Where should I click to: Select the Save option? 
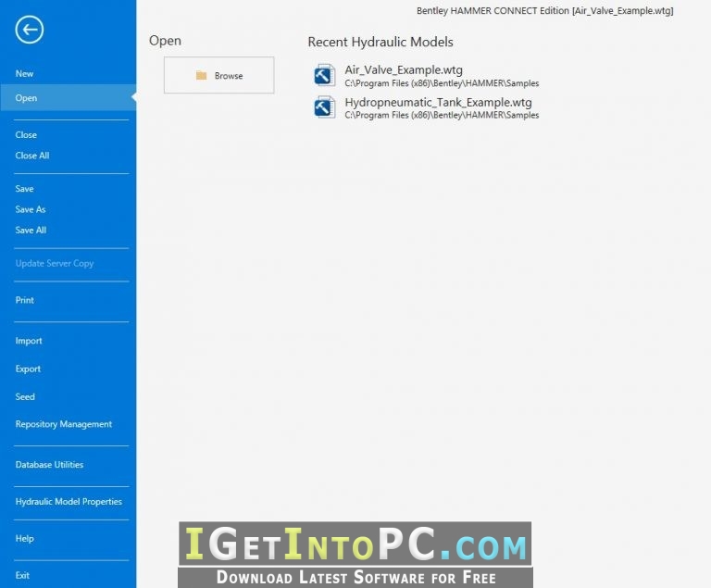coord(24,189)
